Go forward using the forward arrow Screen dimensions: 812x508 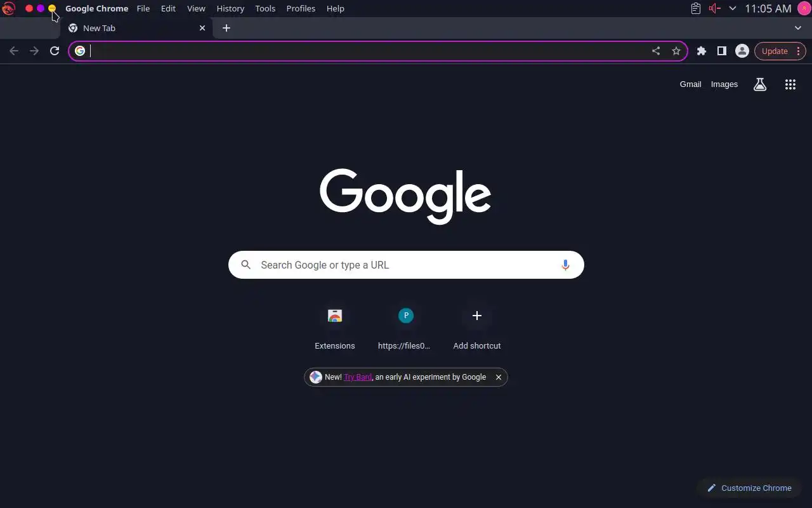point(34,51)
